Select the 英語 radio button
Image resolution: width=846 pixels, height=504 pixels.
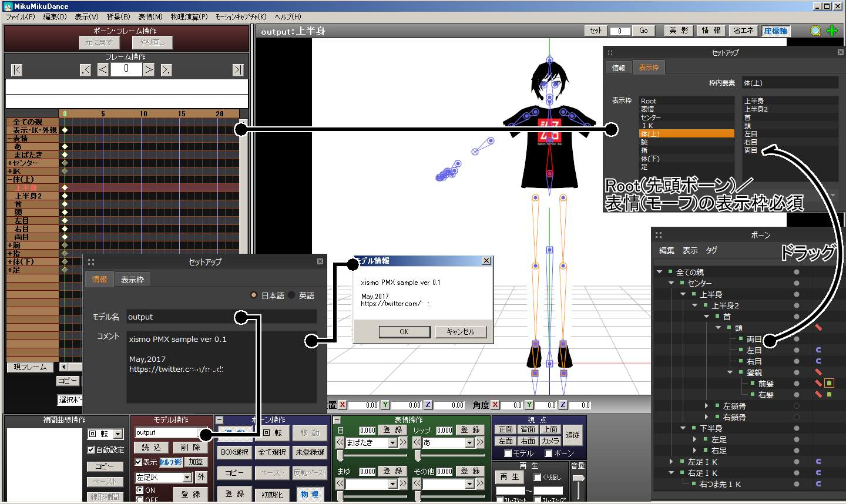(291, 295)
